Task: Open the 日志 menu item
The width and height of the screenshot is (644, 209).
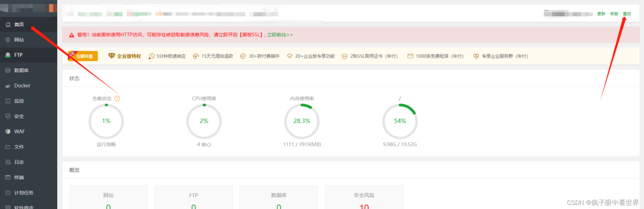Action: coord(29,162)
